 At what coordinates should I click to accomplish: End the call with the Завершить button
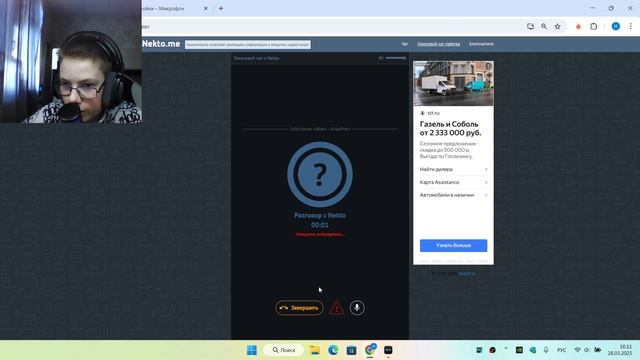pos(299,308)
